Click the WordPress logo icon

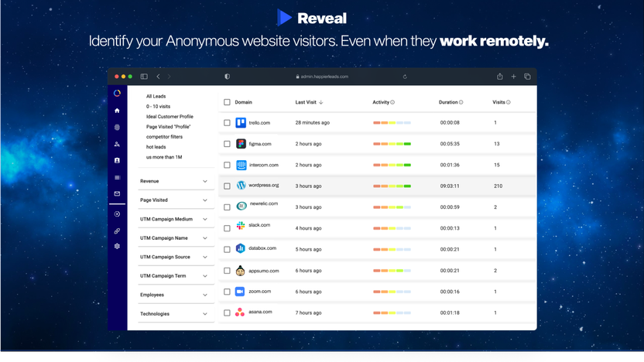pyautogui.click(x=241, y=186)
